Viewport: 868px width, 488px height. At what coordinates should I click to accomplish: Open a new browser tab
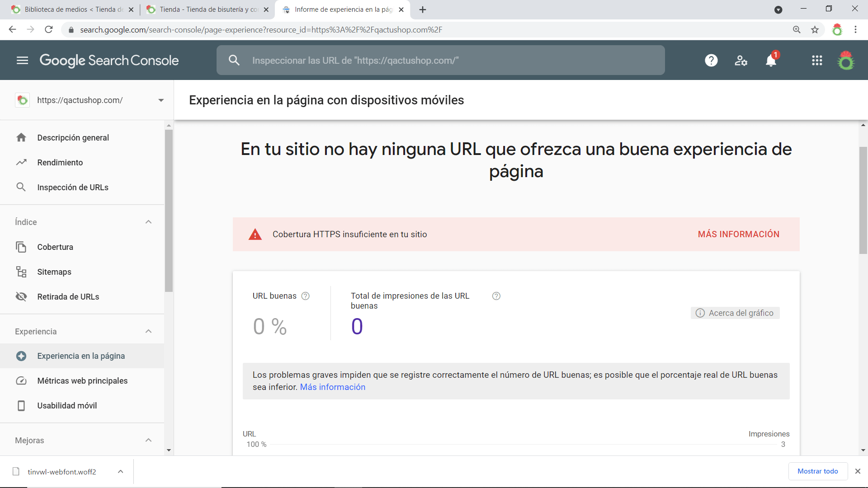pos(423,9)
